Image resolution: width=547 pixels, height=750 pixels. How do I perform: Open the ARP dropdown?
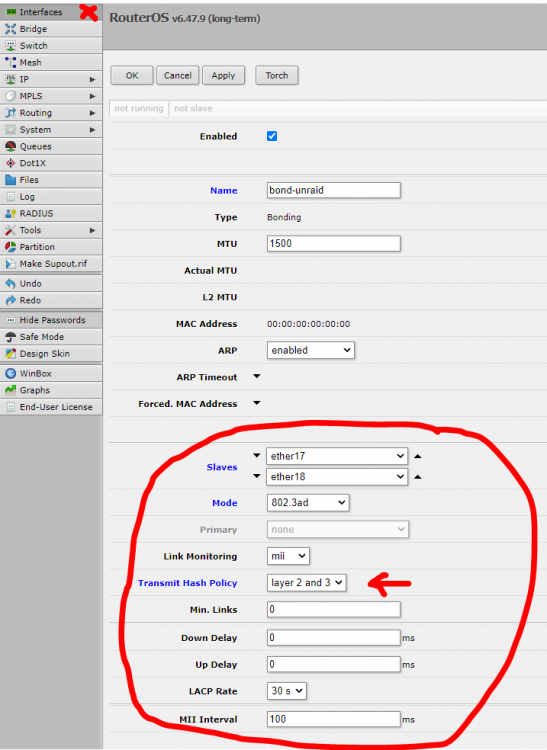[311, 350]
